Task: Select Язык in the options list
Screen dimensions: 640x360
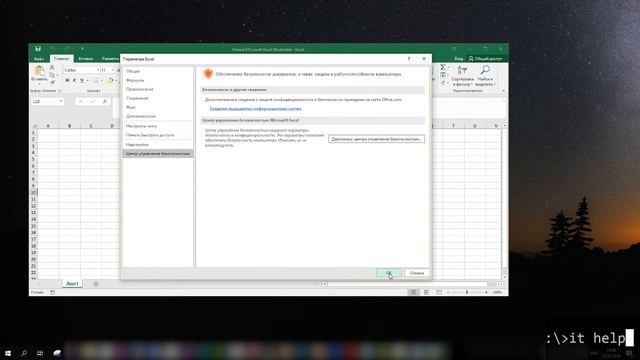Action: click(x=158, y=107)
